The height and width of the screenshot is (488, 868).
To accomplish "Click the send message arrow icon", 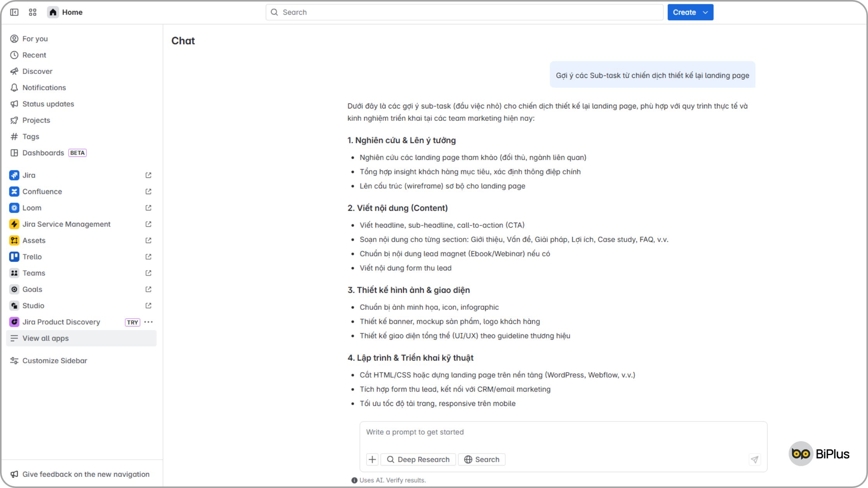I will (x=754, y=459).
